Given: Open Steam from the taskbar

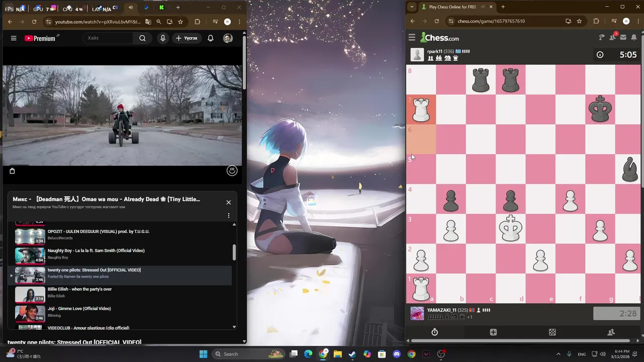Looking at the screenshot, I should pos(352,354).
